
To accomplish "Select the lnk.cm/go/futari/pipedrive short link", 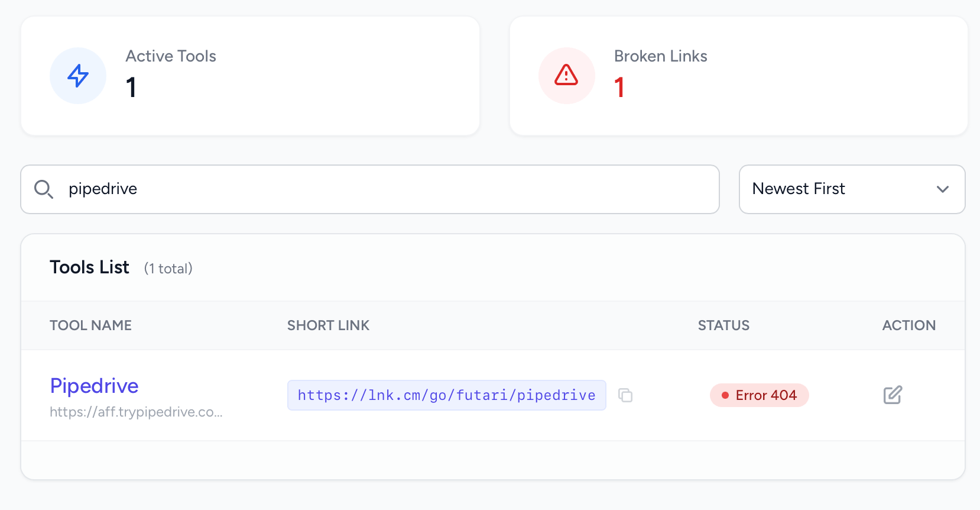I will [x=446, y=395].
